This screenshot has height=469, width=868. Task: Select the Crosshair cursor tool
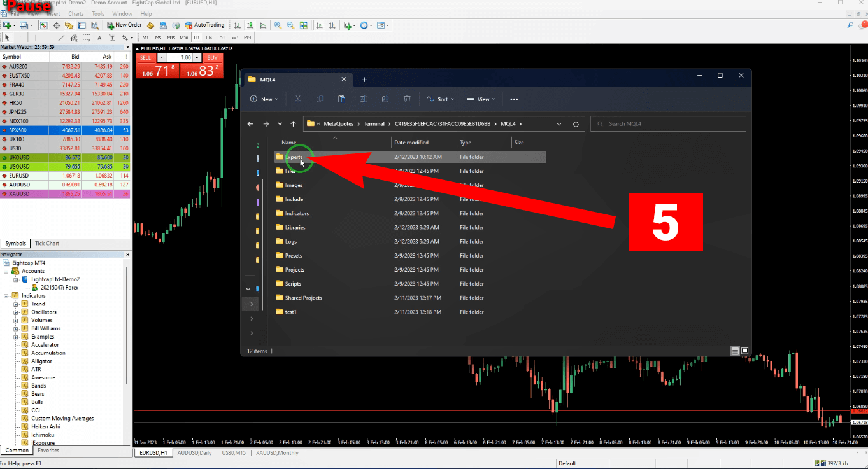20,38
